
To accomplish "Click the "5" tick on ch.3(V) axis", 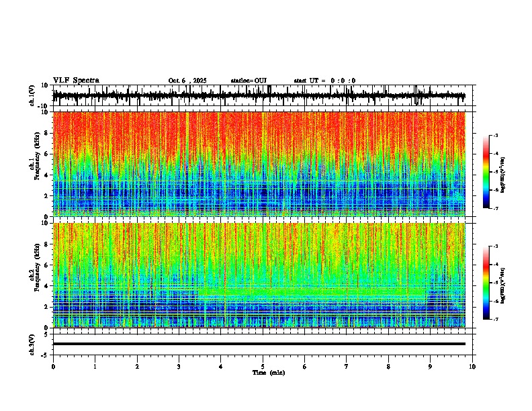I will (x=46, y=334).
